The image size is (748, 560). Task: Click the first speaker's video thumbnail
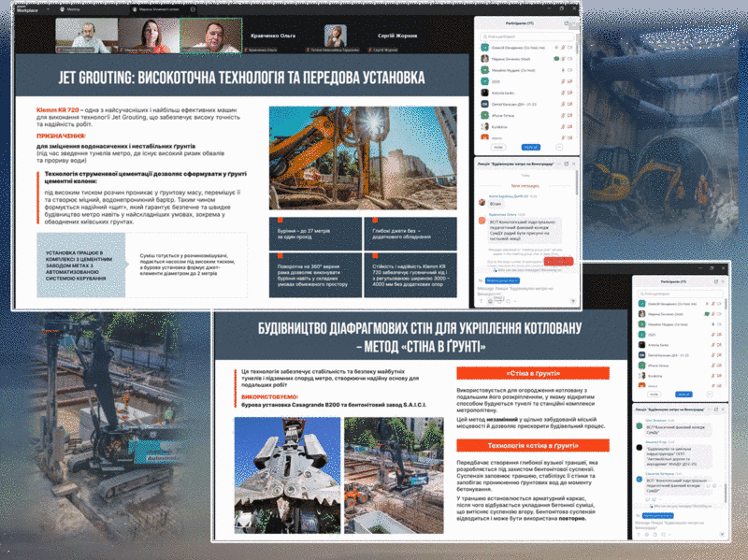click(x=88, y=36)
